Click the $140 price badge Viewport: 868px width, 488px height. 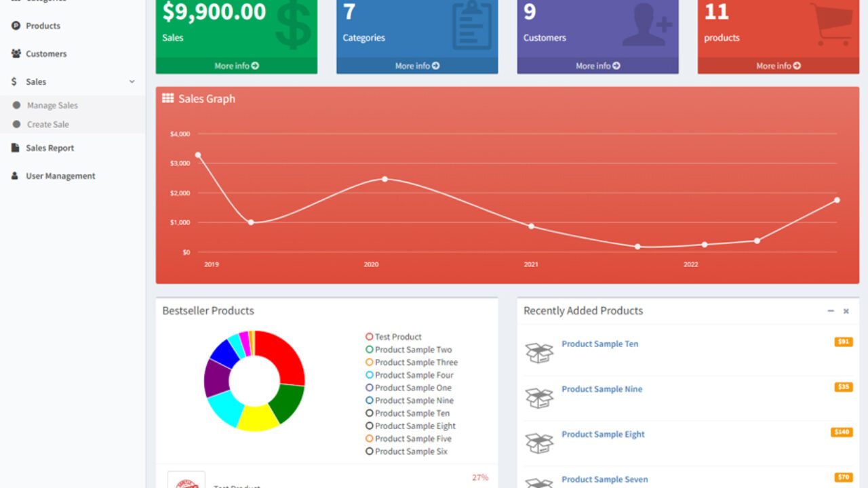(x=842, y=432)
